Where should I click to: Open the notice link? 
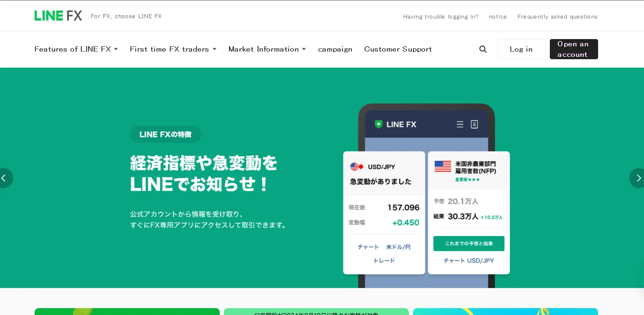click(498, 17)
